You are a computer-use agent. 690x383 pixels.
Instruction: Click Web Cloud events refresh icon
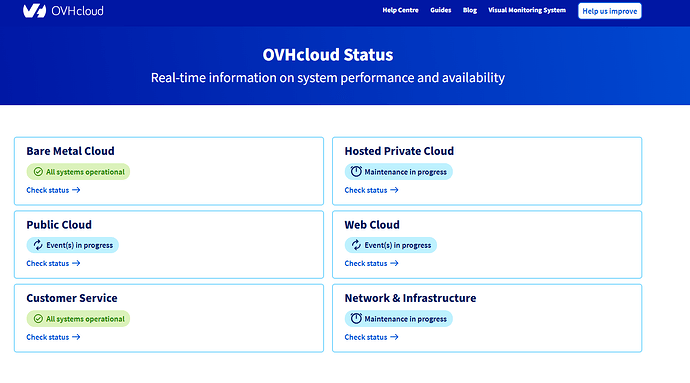click(356, 245)
